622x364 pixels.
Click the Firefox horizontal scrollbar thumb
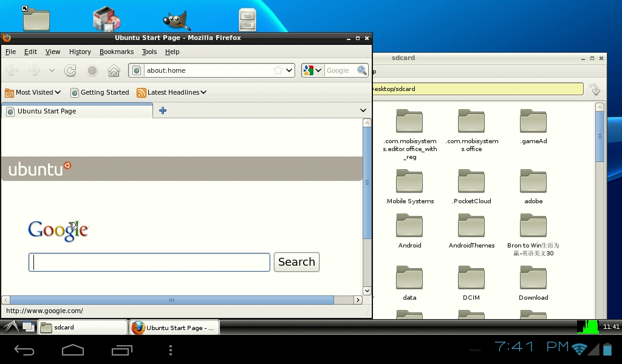click(x=172, y=300)
